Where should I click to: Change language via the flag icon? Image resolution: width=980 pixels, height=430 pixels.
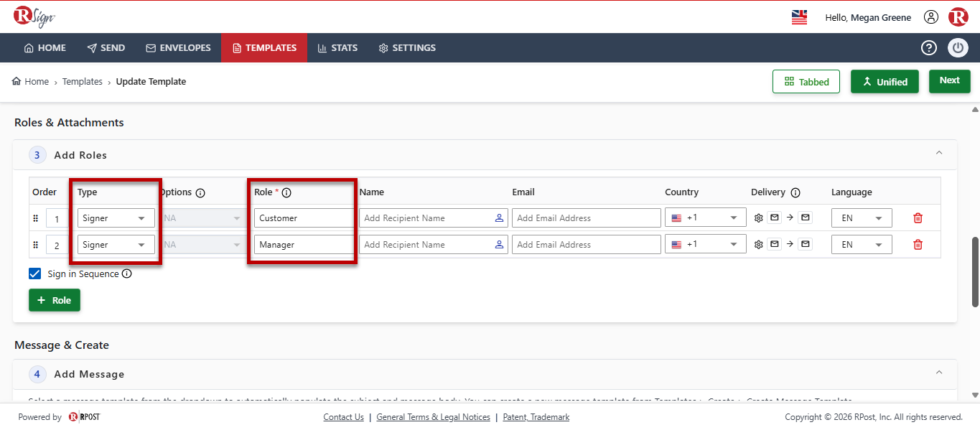pyautogui.click(x=799, y=17)
